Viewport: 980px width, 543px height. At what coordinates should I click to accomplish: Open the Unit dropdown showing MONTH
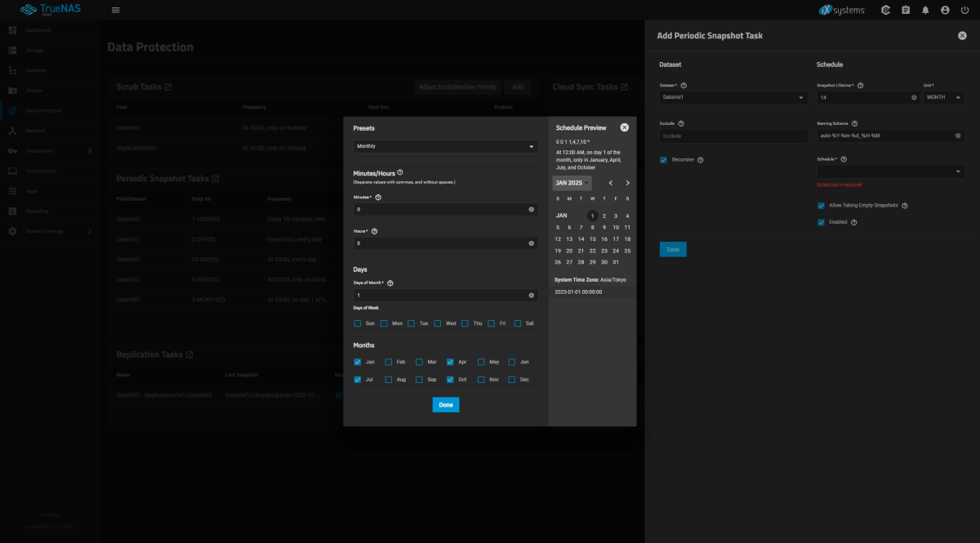(944, 97)
